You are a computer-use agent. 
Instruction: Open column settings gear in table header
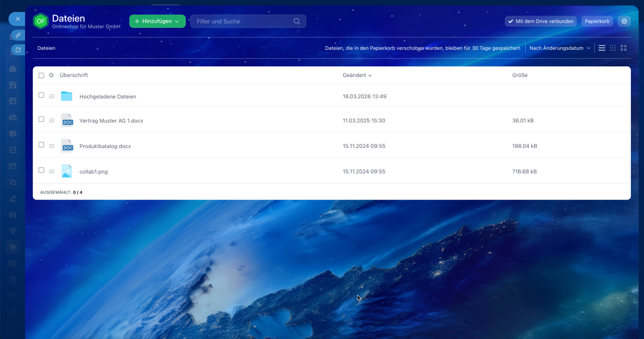click(51, 75)
